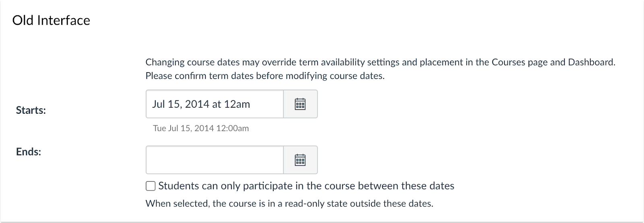The width and height of the screenshot is (644, 223).
Task: Enable Students can only participate checkbox
Action: point(151,186)
